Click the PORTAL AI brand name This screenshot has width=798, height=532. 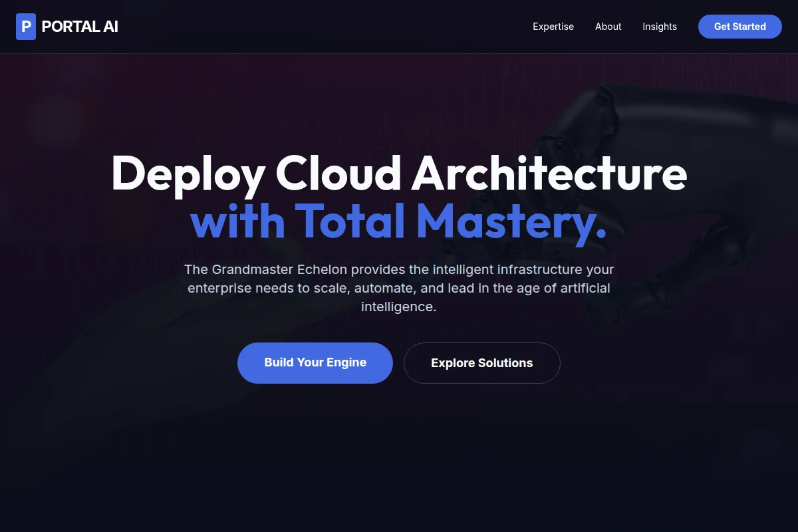click(80, 27)
